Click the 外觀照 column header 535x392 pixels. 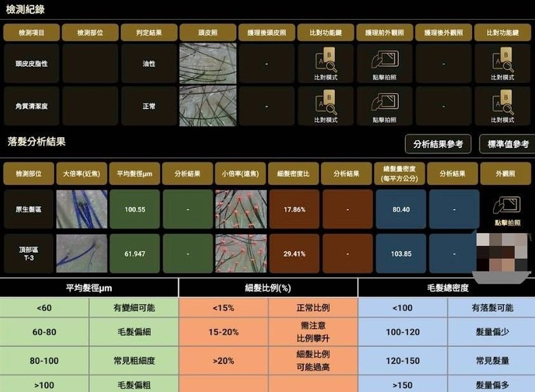pyautogui.click(x=506, y=174)
